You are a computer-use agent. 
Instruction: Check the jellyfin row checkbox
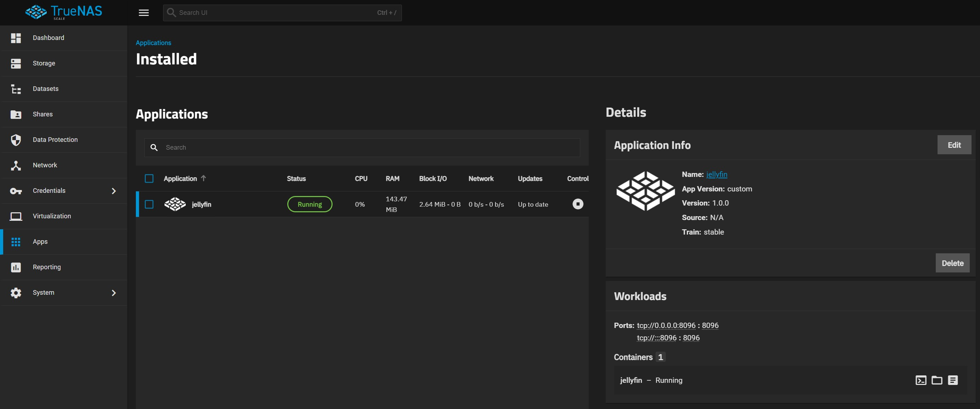tap(149, 204)
